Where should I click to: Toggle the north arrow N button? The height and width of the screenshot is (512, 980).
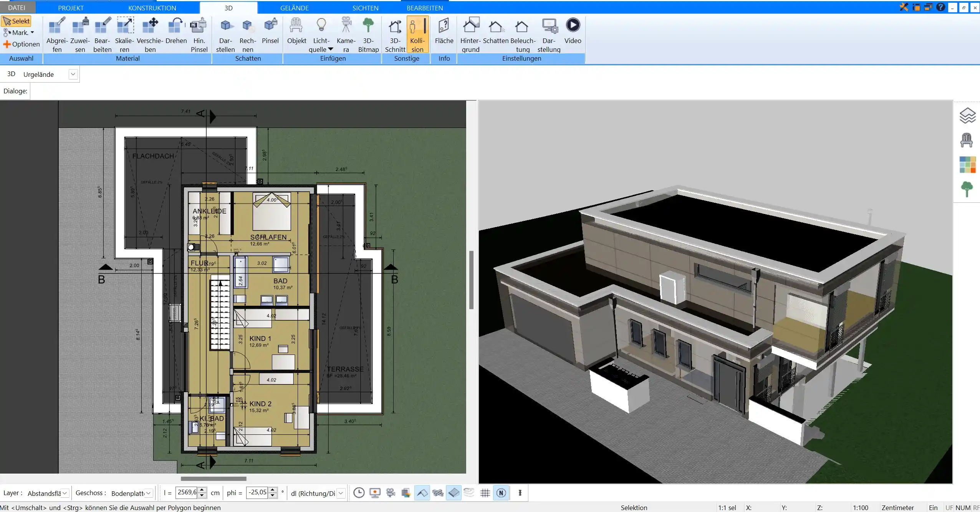tap(501, 493)
